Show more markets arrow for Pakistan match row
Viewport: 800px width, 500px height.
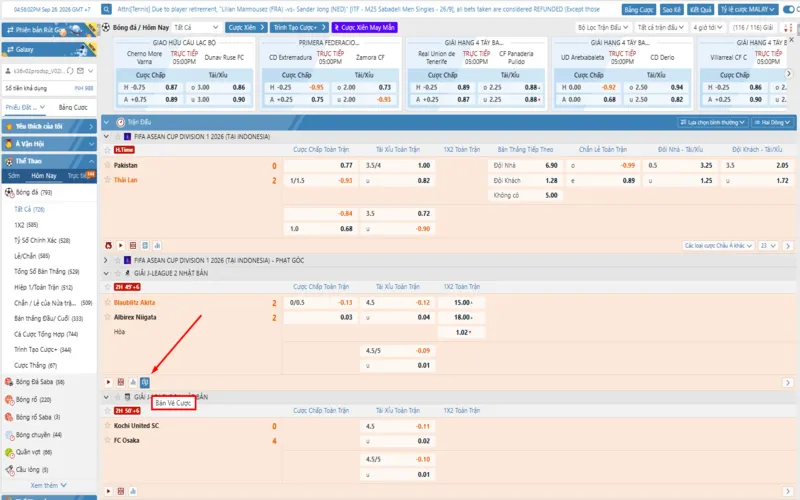(x=788, y=246)
